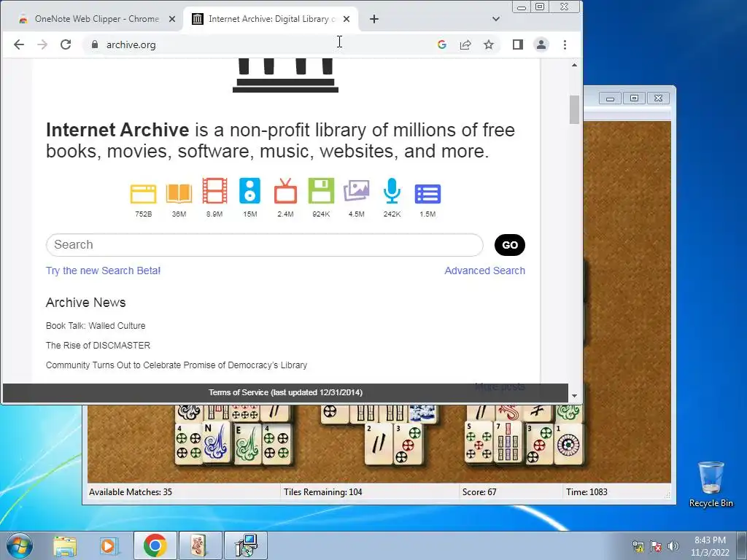Open The Rise of DISCMASTER post

pyautogui.click(x=98, y=345)
